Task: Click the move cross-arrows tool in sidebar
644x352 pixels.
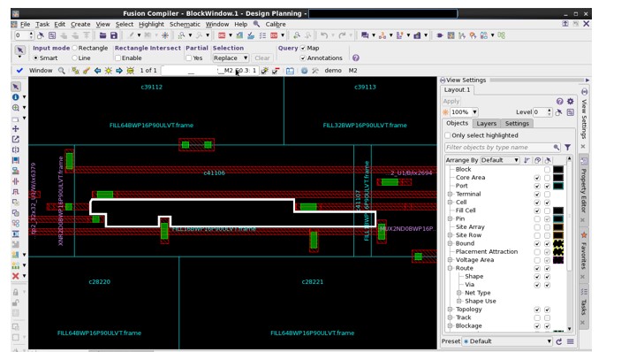Action: (x=16, y=129)
